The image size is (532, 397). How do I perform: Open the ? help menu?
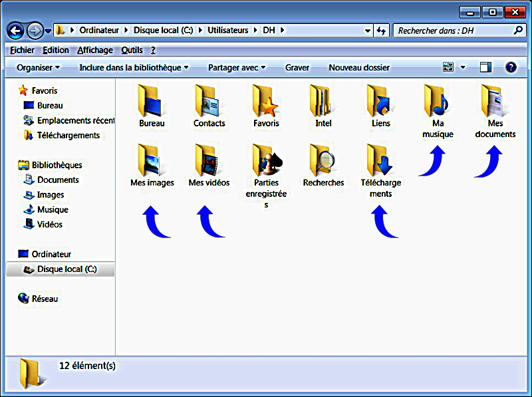153,51
